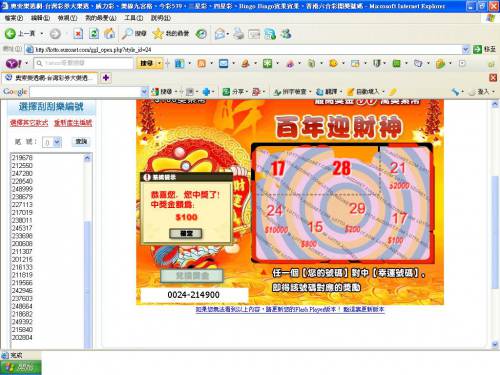Open the Yahoo logo dropdown arrow
This screenshot has height=375, width=500.
tap(27, 63)
